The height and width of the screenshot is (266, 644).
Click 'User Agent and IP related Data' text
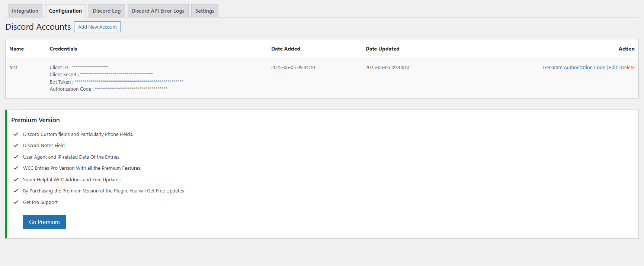(71, 157)
